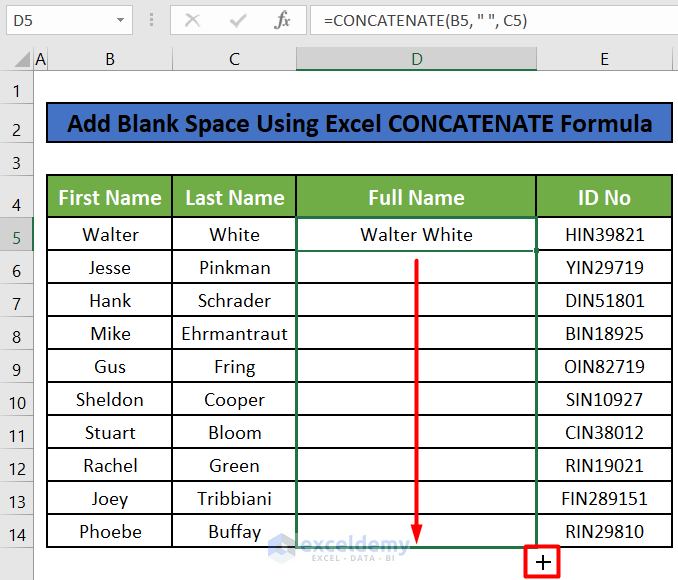
Task: Click the cell 'Gus'
Action: pyautogui.click(x=110, y=366)
